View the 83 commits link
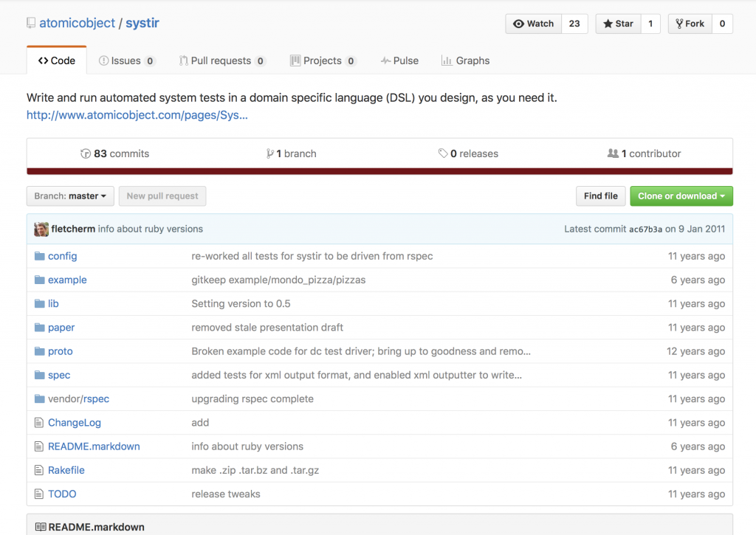This screenshot has width=756, height=535. 114,153
